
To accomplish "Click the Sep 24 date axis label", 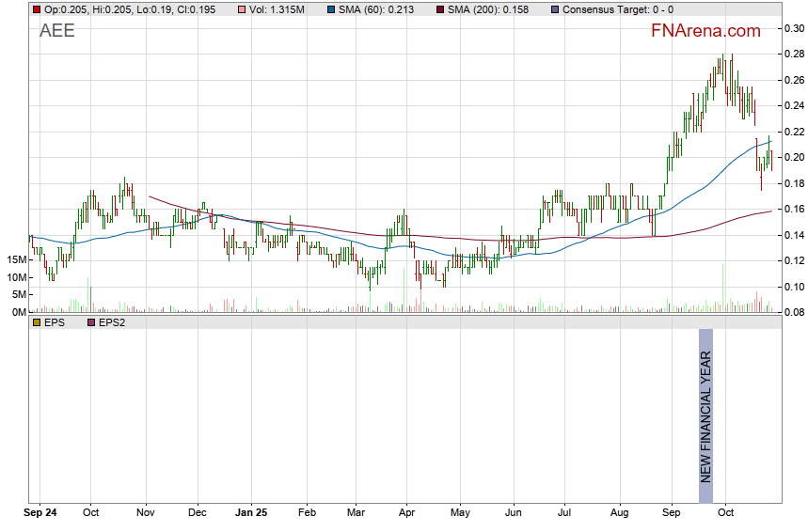I will (x=40, y=514).
